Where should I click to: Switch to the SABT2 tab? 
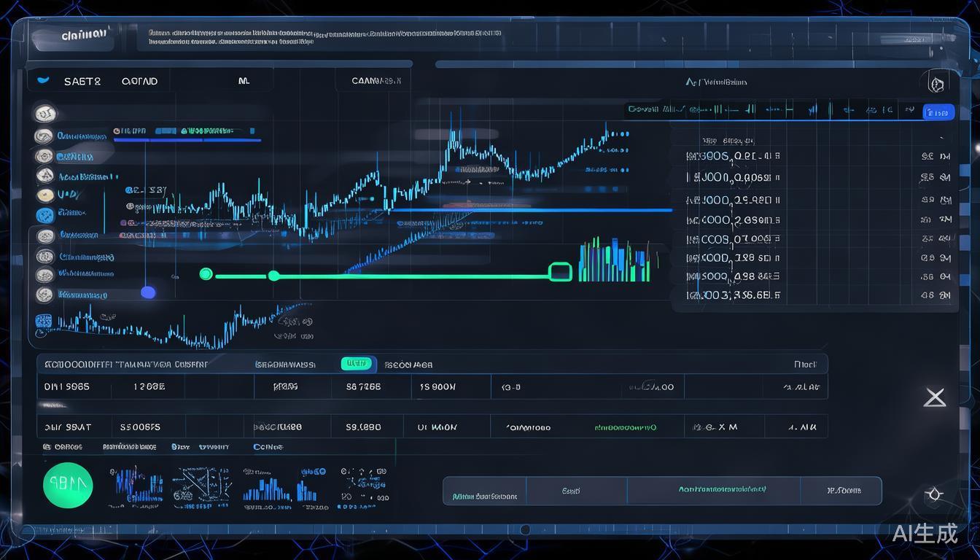[82, 81]
